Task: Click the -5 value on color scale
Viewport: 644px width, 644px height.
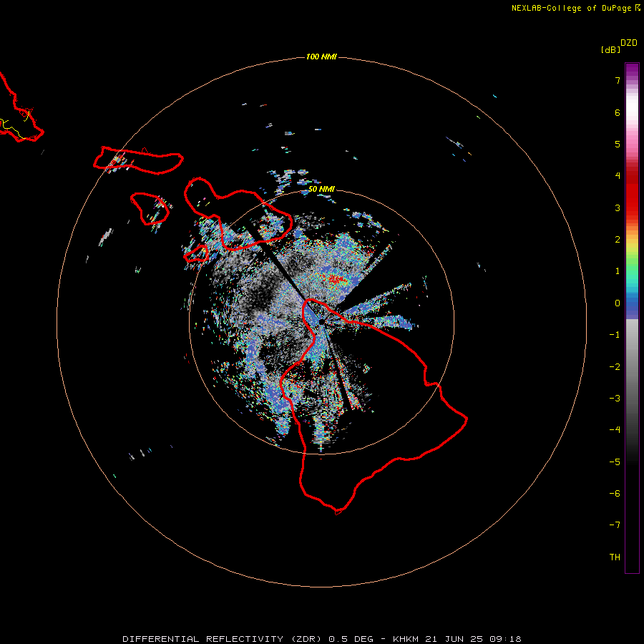Action: click(615, 462)
